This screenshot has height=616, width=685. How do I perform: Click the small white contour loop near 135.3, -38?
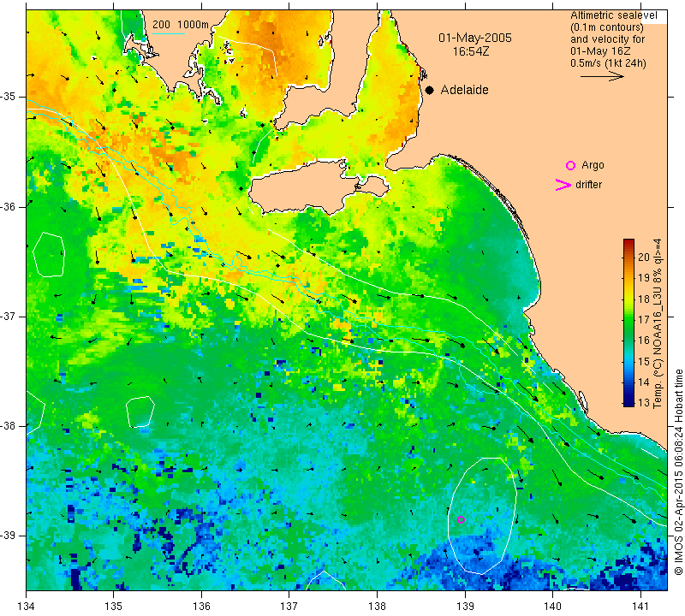click(140, 412)
